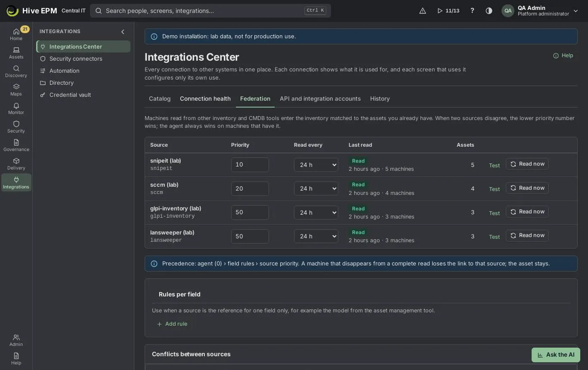This screenshot has height=370, width=588.
Task: Collapse the Integrations side panel
Action: click(x=123, y=31)
